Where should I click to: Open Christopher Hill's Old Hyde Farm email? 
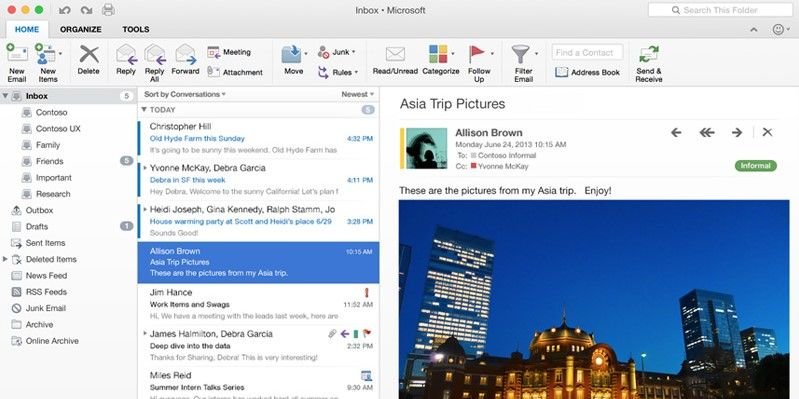(258, 139)
